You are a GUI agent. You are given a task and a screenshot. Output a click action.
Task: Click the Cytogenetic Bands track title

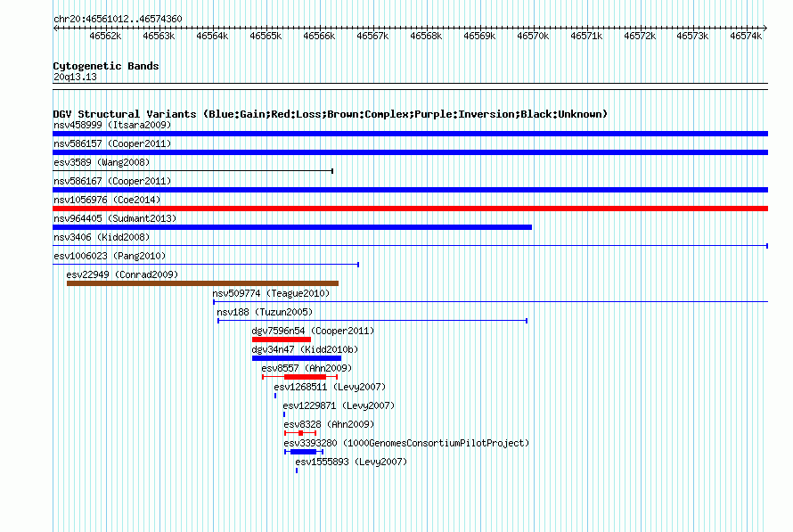tap(106, 66)
